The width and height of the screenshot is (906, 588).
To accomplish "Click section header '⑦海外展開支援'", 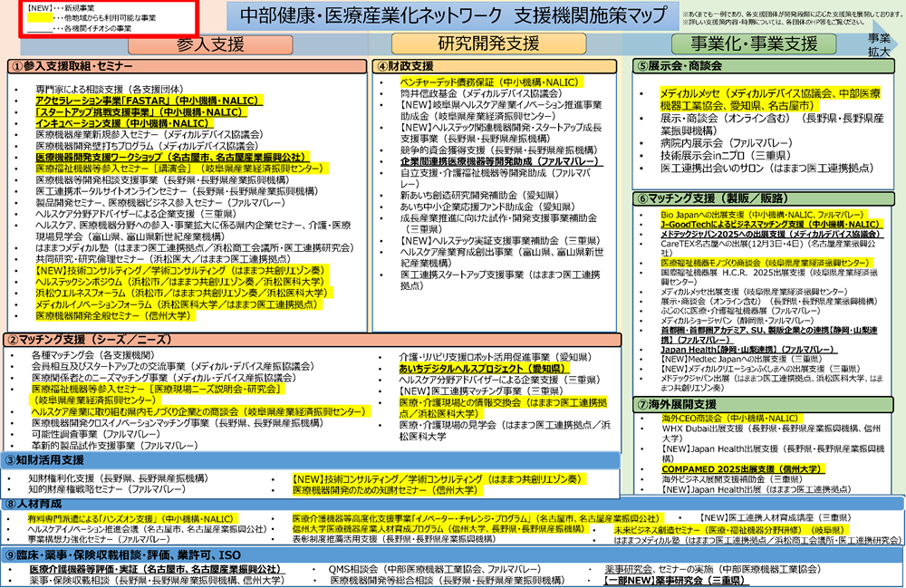I will pyautogui.click(x=763, y=404).
